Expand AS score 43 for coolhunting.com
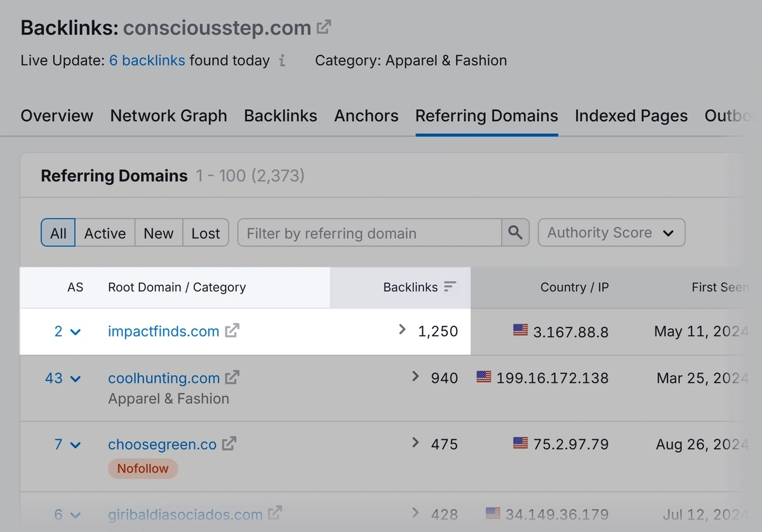Screen dimensions: 762x532 (63, 378)
